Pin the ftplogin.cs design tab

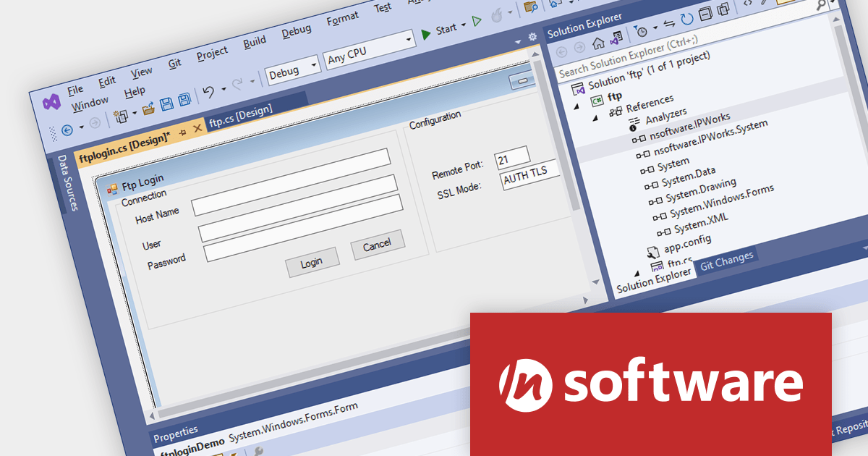click(182, 132)
